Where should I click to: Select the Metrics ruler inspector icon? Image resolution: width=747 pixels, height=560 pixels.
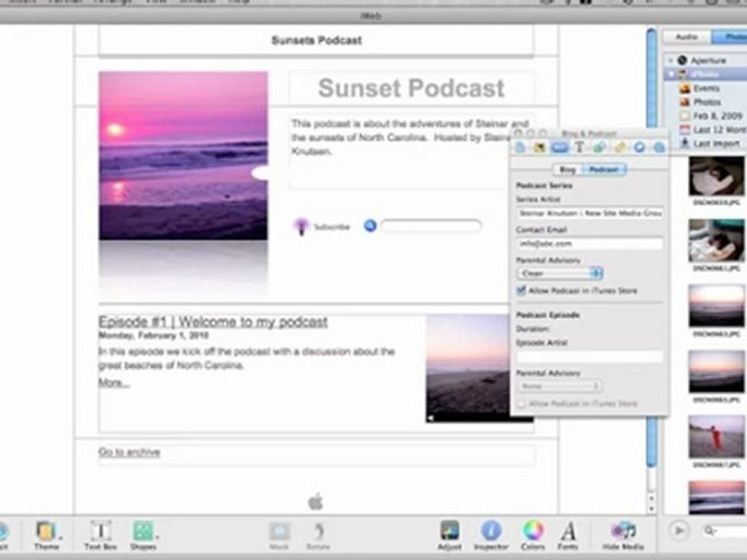pyautogui.click(x=619, y=148)
